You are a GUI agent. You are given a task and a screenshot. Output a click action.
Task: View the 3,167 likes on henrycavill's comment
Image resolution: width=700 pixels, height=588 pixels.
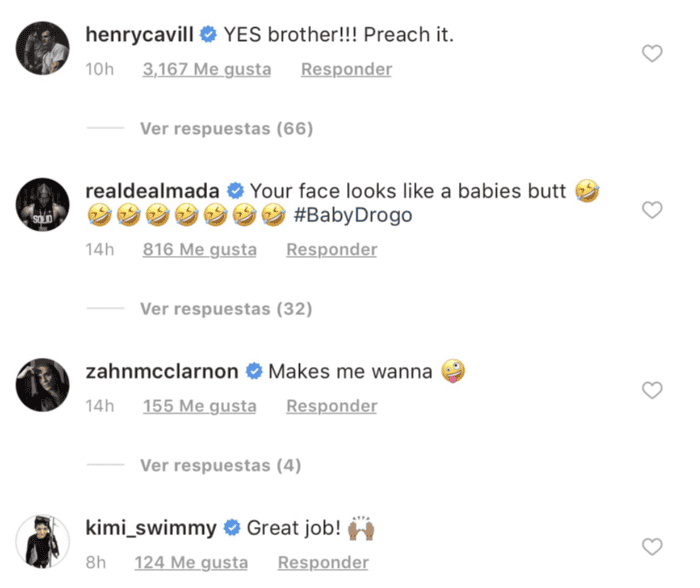[x=208, y=69]
